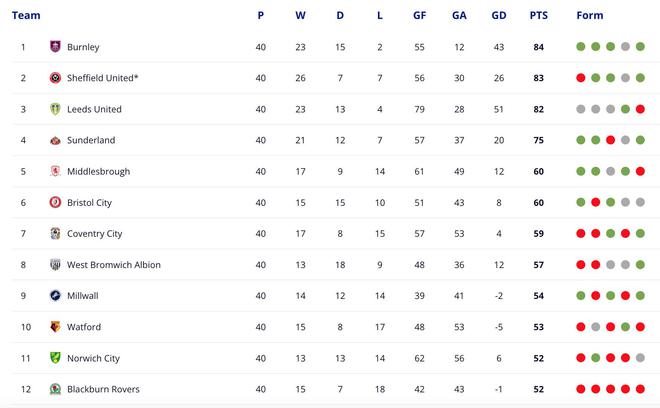
Task: Sort table by the PTS column header
Action: [x=539, y=16]
